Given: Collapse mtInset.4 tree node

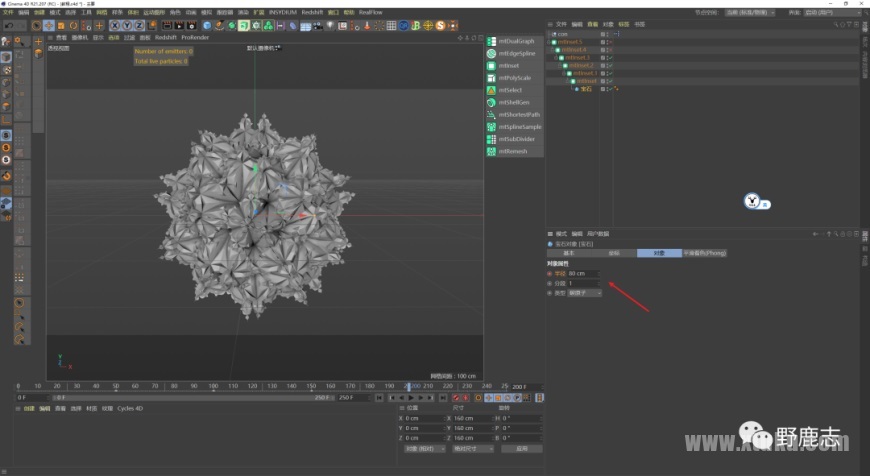Looking at the screenshot, I should click(553, 49).
